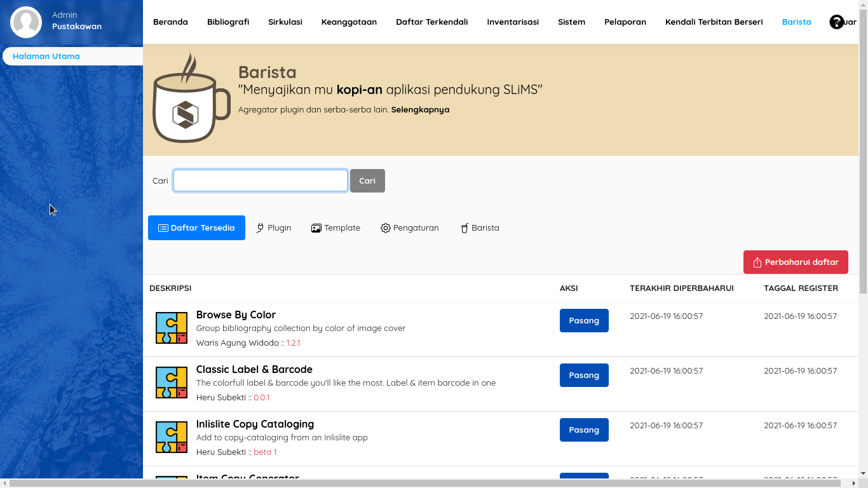Open the Kendali Terbitan Berseri menu

pyautogui.click(x=714, y=22)
